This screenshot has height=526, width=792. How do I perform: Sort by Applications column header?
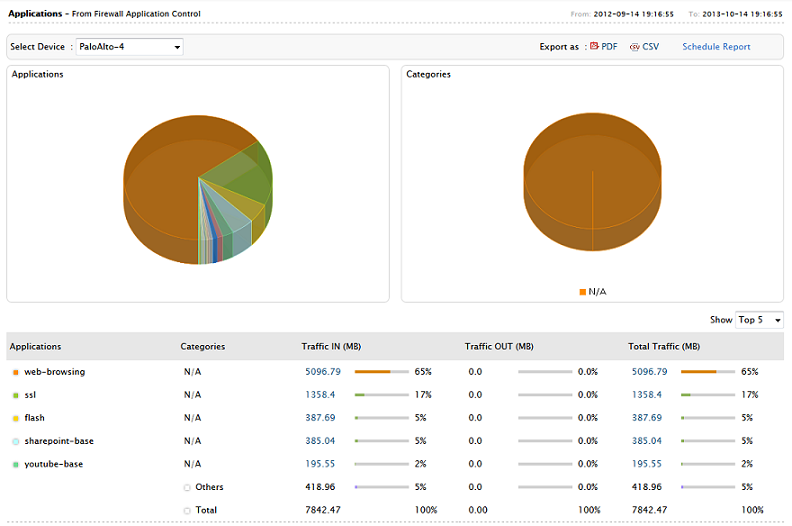coord(35,347)
